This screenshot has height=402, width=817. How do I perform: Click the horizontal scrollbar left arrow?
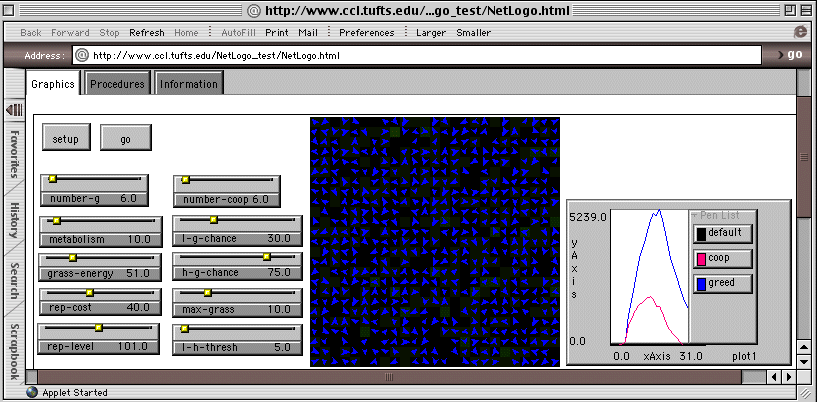(772, 378)
